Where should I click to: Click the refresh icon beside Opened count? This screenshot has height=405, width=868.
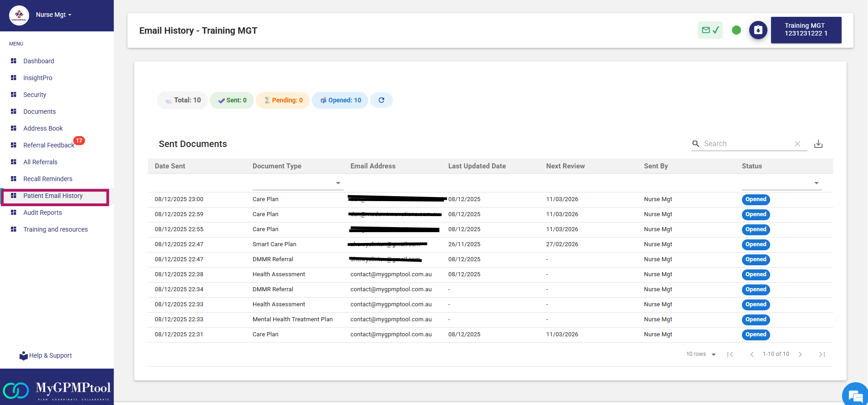pos(381,100)
